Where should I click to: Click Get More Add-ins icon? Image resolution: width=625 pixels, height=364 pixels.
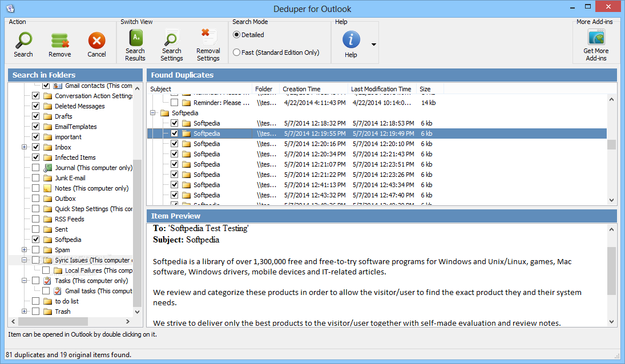coord(596,38)
